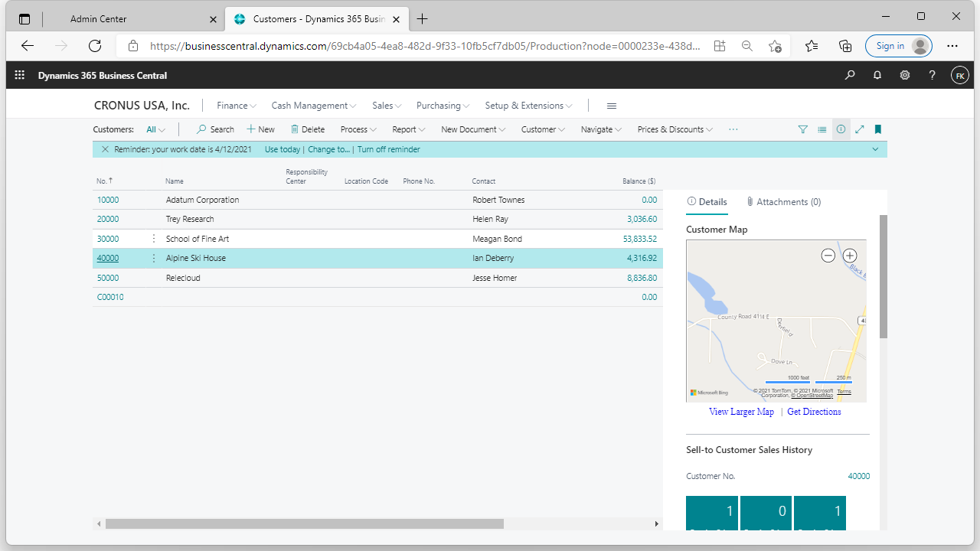Screen dimensions: 980x551
Task: Switch list layout view icon
Action: [822, 129]
